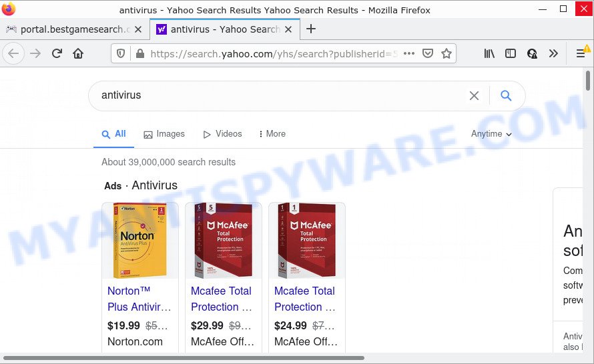Viewport: 594px width, 364px height.
Task: Go back to the previous page
Action: [13, 54]
